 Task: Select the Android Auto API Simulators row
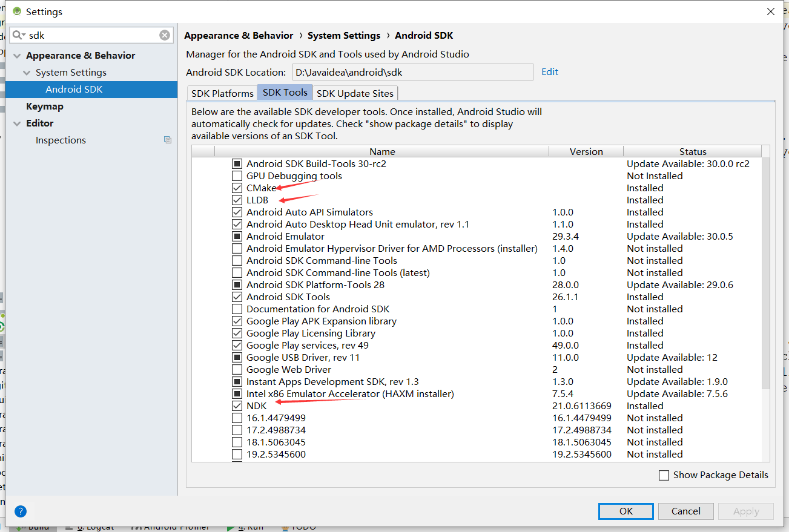click(x=476, y=212)
